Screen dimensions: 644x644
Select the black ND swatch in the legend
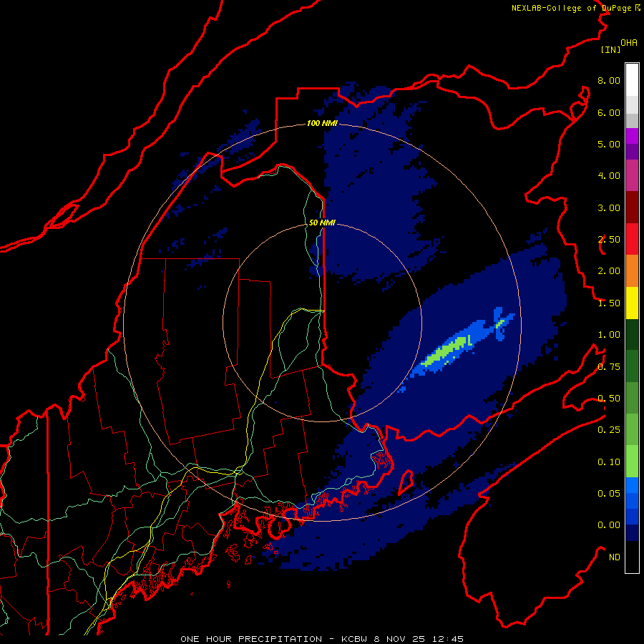(x=632, y=557)
